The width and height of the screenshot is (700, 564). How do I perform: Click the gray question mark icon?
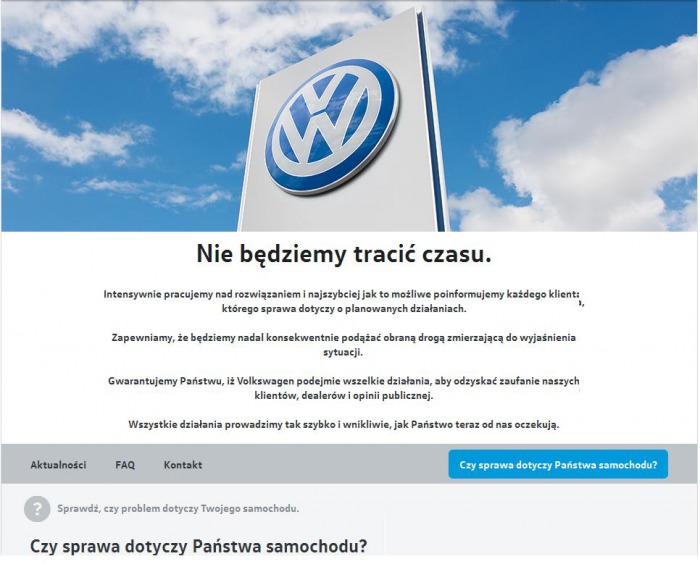click(37, 509)
